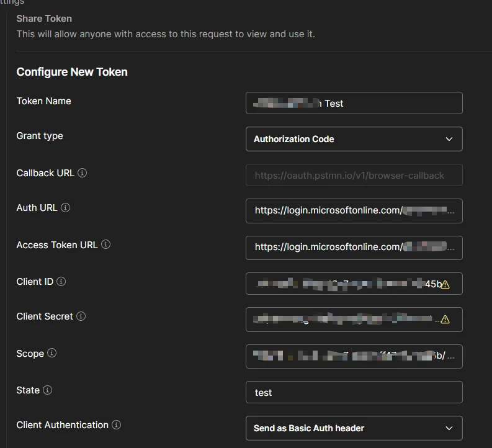Click the Callback URL browser-callback field

[354, 175]
